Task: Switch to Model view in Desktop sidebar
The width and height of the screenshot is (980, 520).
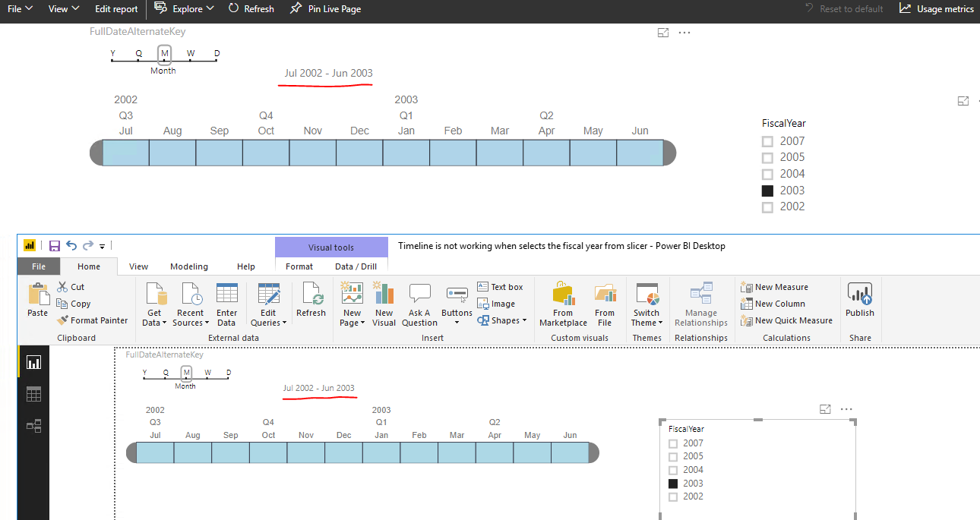Action: point(33,426)
